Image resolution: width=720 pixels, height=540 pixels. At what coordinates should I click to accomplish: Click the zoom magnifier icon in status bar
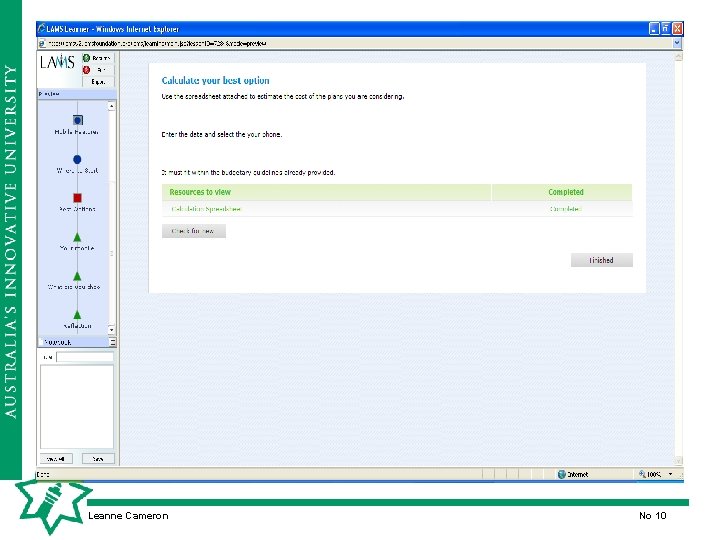pos(642,474)
